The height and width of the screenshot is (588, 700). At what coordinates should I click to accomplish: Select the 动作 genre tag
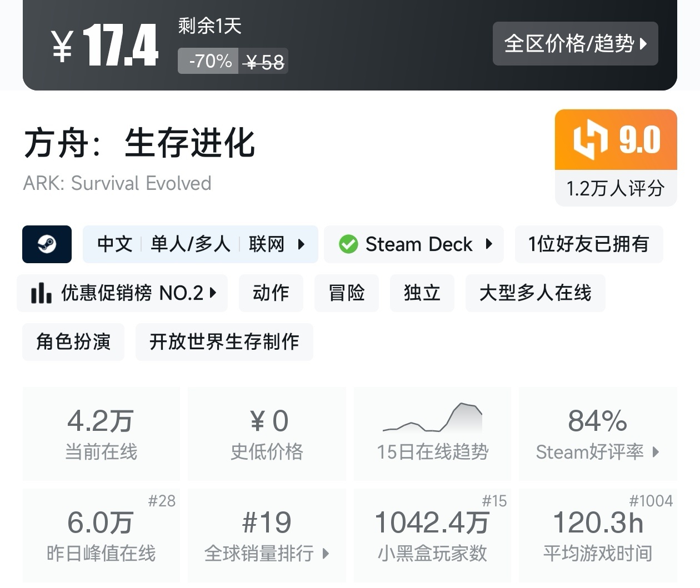(271, 293)
